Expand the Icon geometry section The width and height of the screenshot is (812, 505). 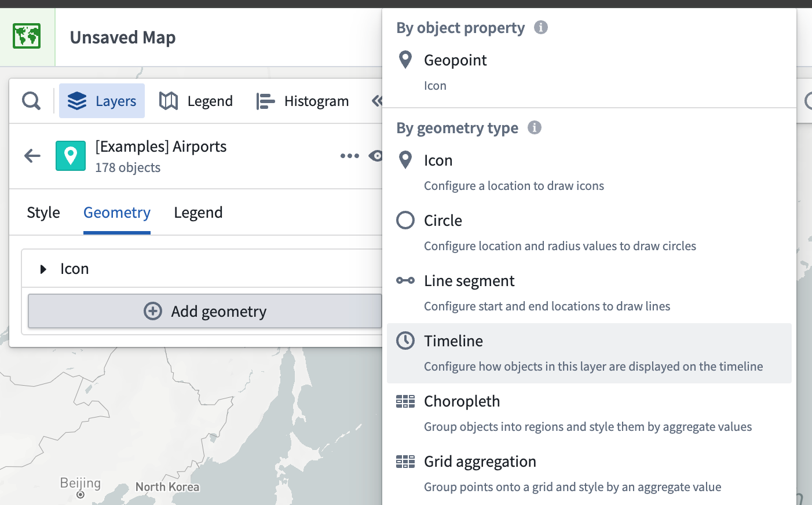coord(43,269)
